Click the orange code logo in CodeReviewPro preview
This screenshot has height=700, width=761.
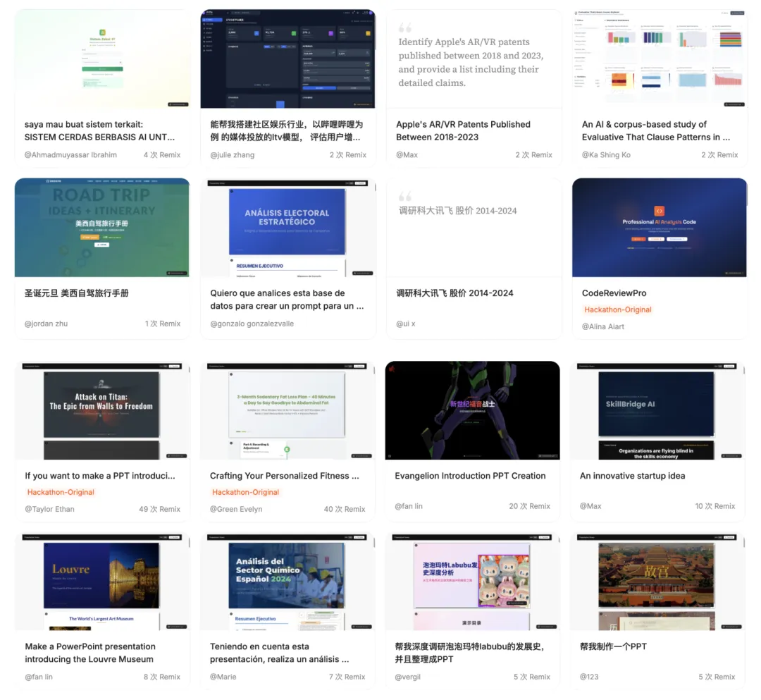tap(659, 210)
